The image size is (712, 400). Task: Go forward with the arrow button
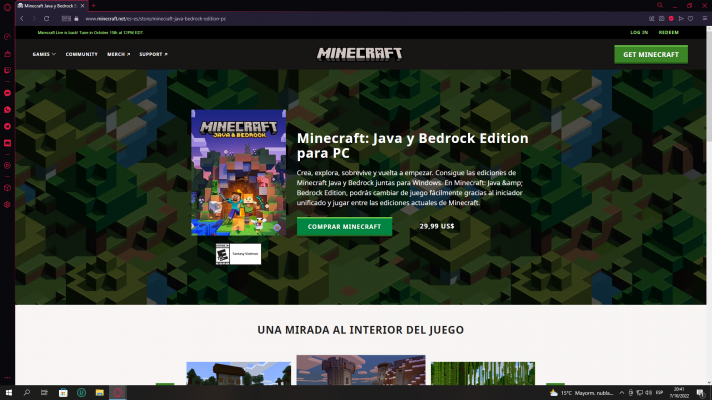coord(34,19)
